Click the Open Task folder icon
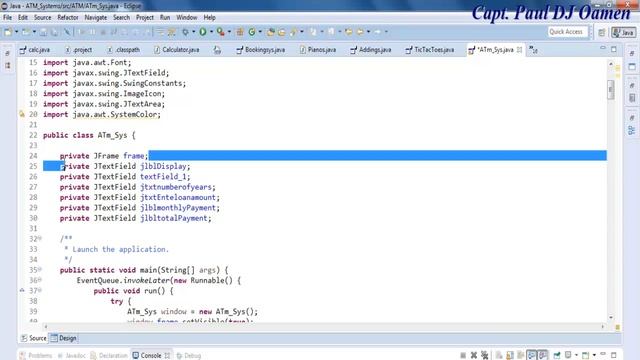 282,32
